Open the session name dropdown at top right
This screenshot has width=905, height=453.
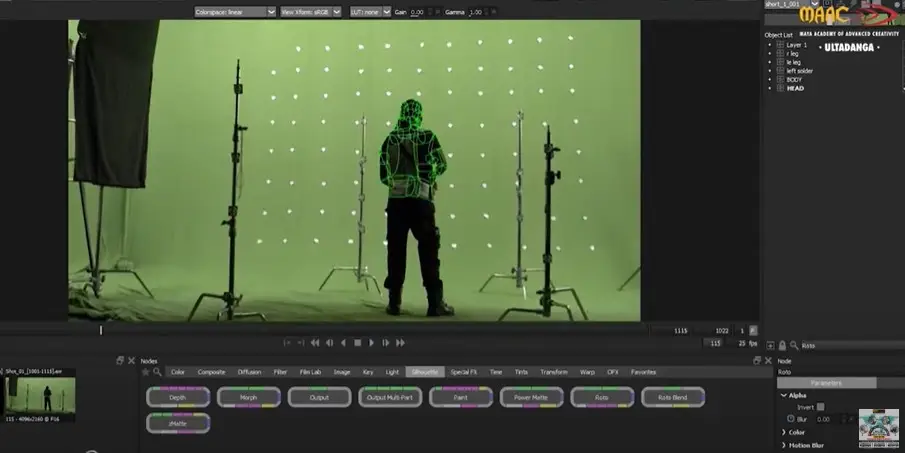[x=814, y=4]
